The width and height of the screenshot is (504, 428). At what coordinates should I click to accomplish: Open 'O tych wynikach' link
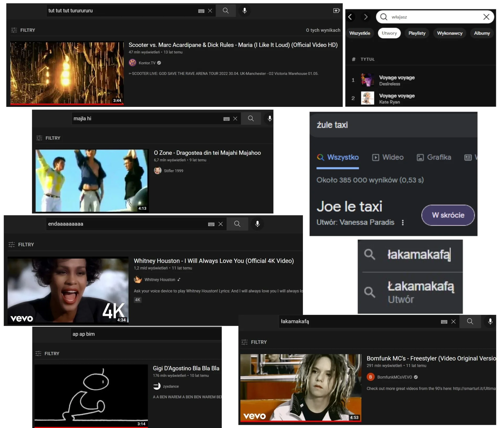pyautogui.click(x=323, y=30)
